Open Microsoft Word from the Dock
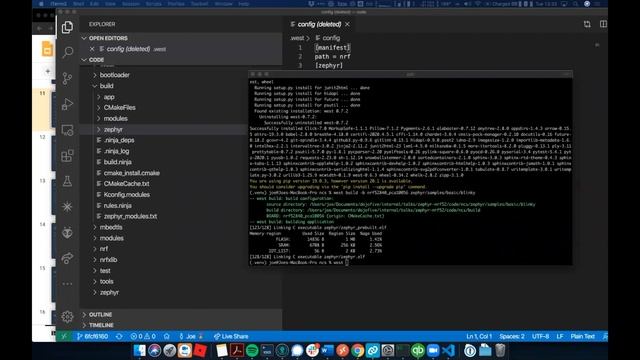640x360 pixels. pos(327,351)
